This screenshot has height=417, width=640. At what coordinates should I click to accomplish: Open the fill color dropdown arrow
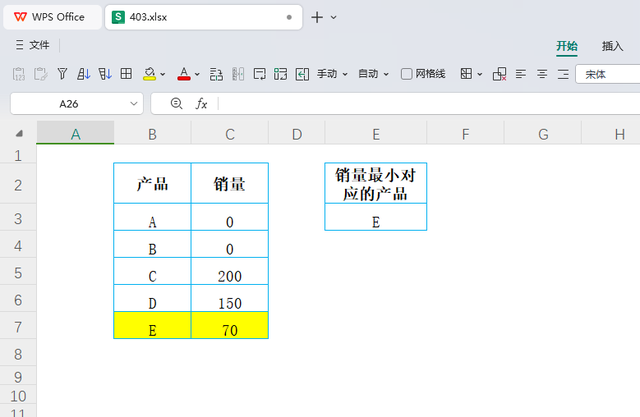[x=162, y=74]
